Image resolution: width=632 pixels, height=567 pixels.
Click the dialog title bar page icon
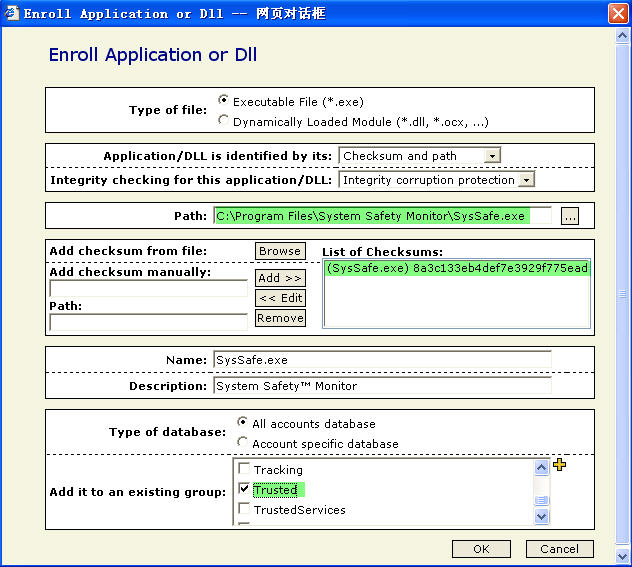pos(12,13)
